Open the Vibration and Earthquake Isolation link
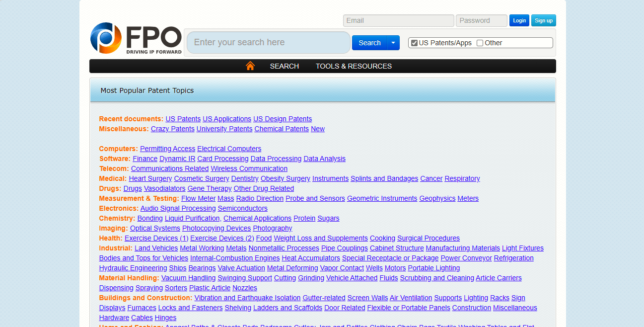644x327 pixels. (x=247, y=298)
